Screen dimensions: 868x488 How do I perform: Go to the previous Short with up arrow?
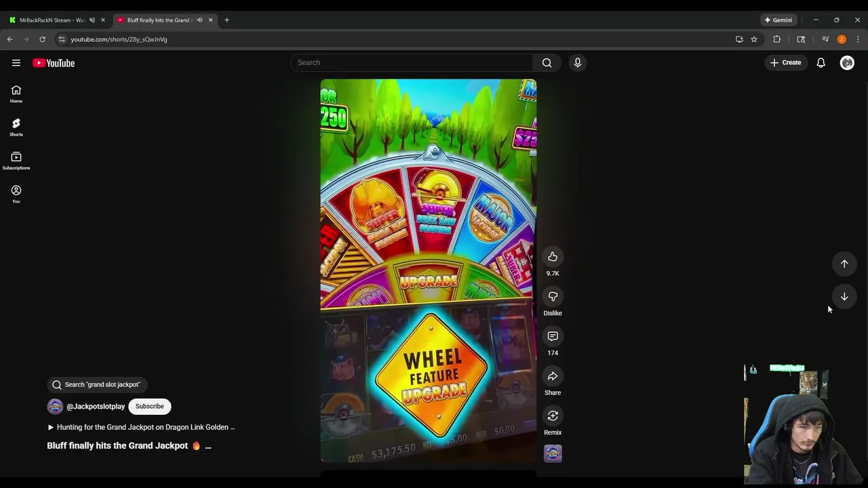[844, 264]
